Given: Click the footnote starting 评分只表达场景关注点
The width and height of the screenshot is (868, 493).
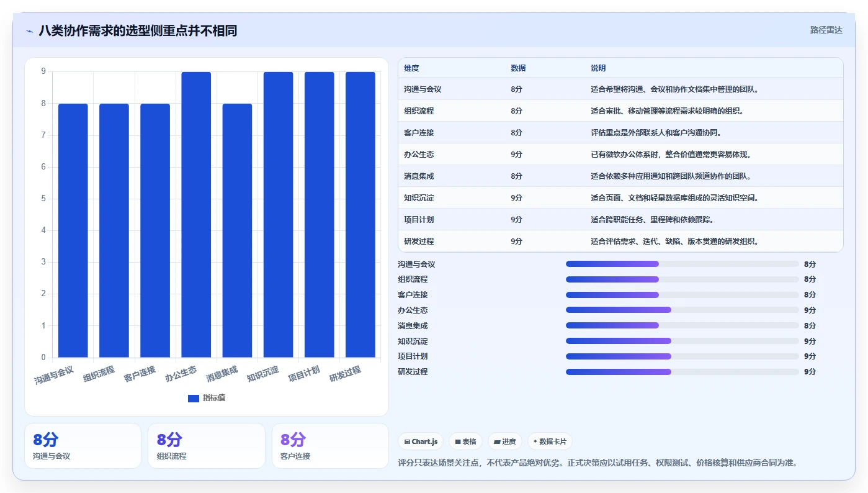Looking at the screenshot, I should tap(597, 463).
